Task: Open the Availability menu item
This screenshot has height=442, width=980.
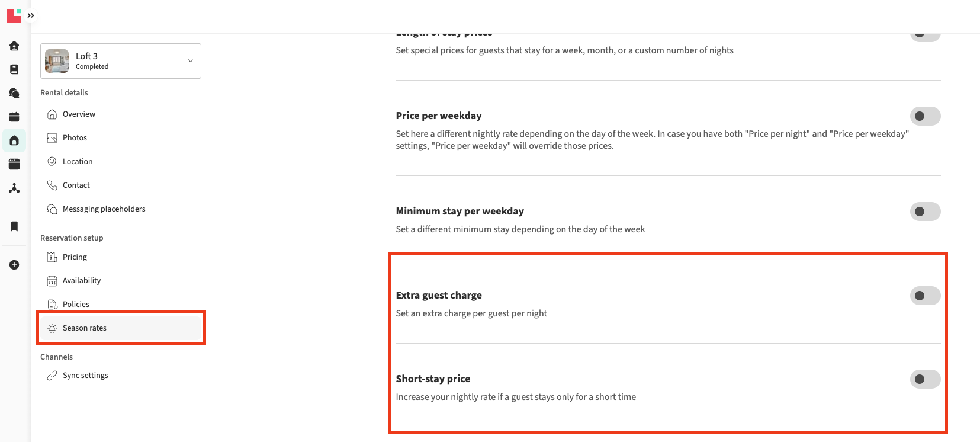Action: (82, 281)
